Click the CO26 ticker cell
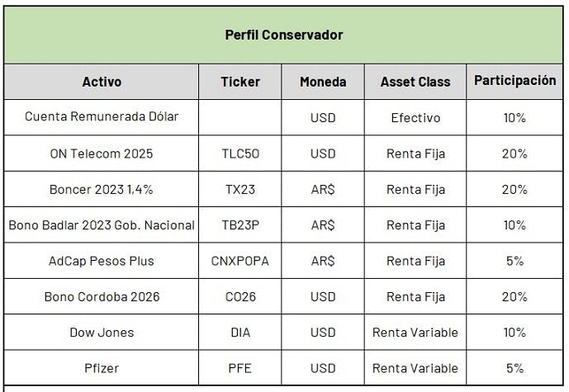 pos(240,296)
